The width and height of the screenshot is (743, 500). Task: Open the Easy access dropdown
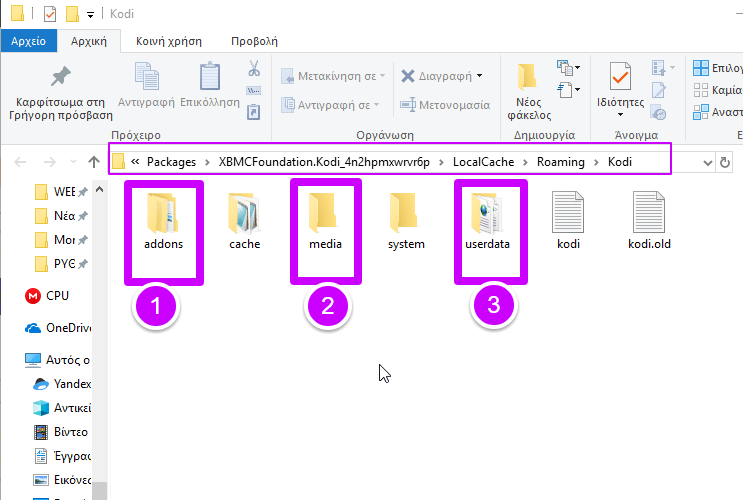[569, 90]
